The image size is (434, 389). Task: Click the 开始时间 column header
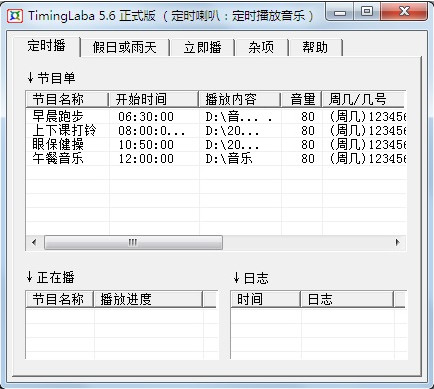153,99
